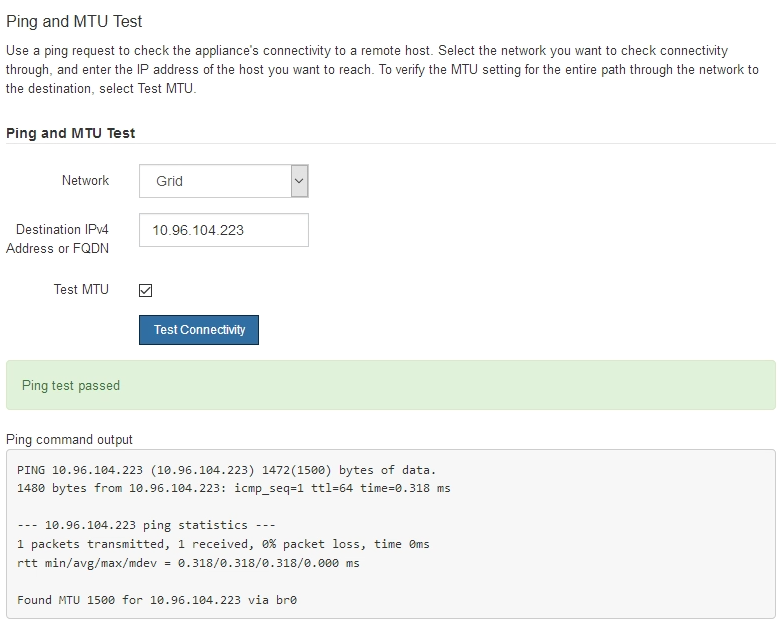Toggle the Test MTU checkbox

[145, 290]
